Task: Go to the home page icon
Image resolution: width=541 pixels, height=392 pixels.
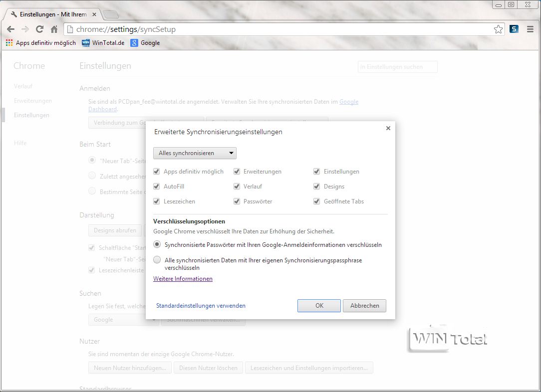Action: [x=54, y=29]
